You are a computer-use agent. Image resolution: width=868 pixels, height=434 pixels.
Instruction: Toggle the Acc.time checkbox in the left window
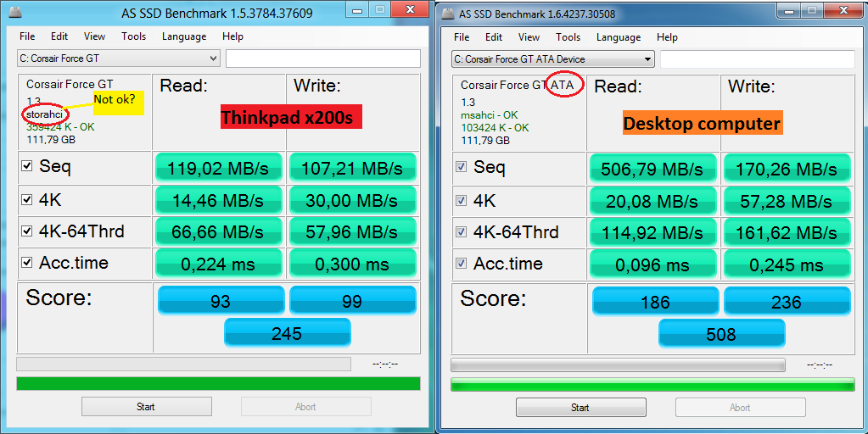(26, 262)
